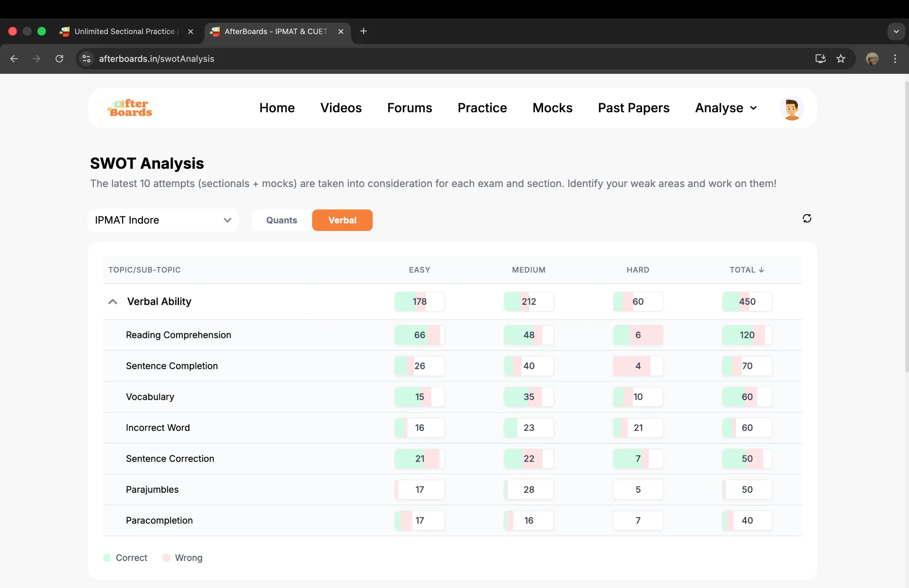Open the Forums page
Screen dimensions: 909x588
coord(410,108)
